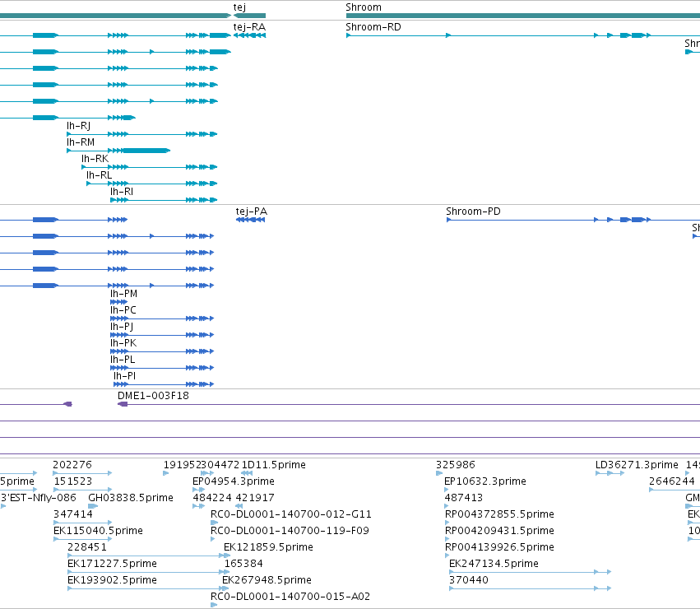Screen dimensions: 700x609
Task: Select the Ih-RJ transcript label
Action: 79,126
